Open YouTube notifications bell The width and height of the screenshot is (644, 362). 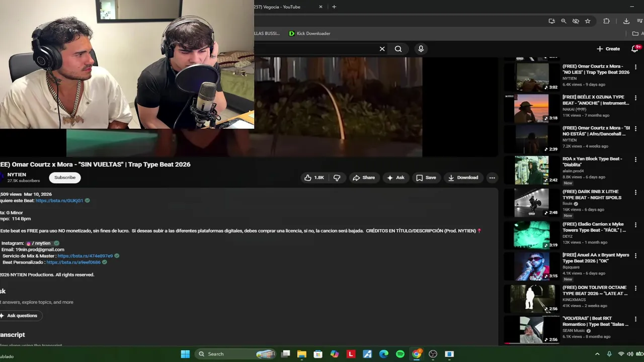[x=634, y=49]
